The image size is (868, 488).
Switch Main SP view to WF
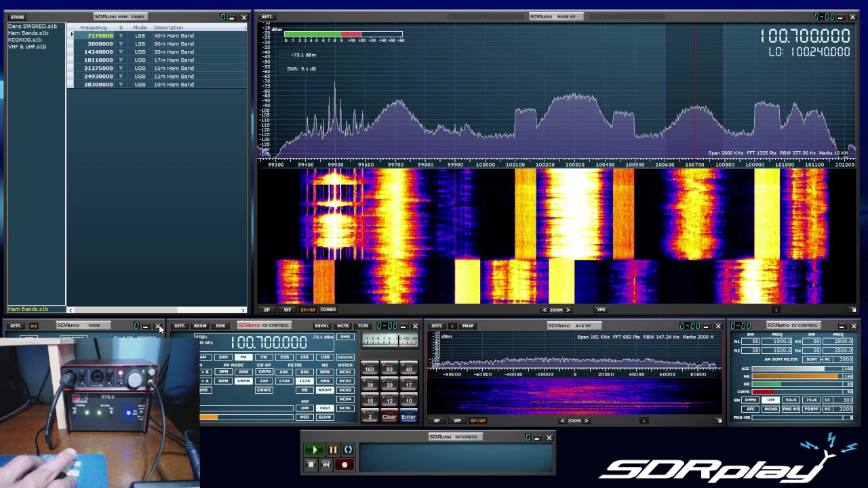click(287, 310)
